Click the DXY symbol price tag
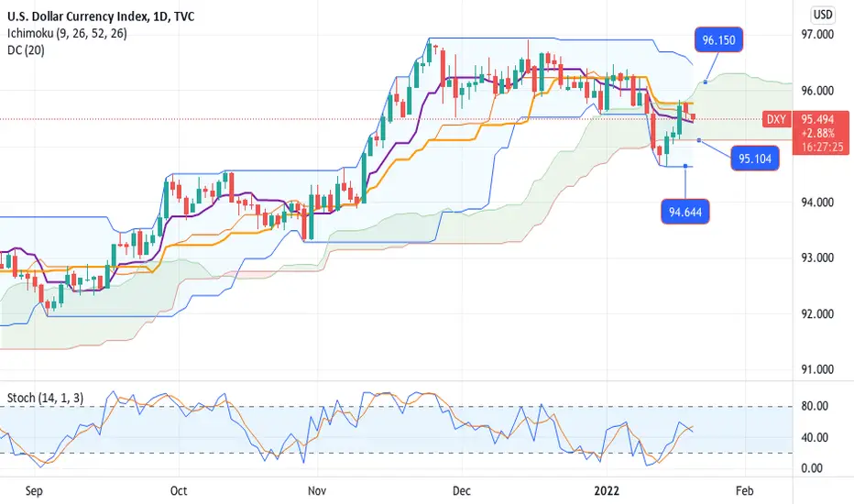The image size is (854, 504). coord(776,119)
